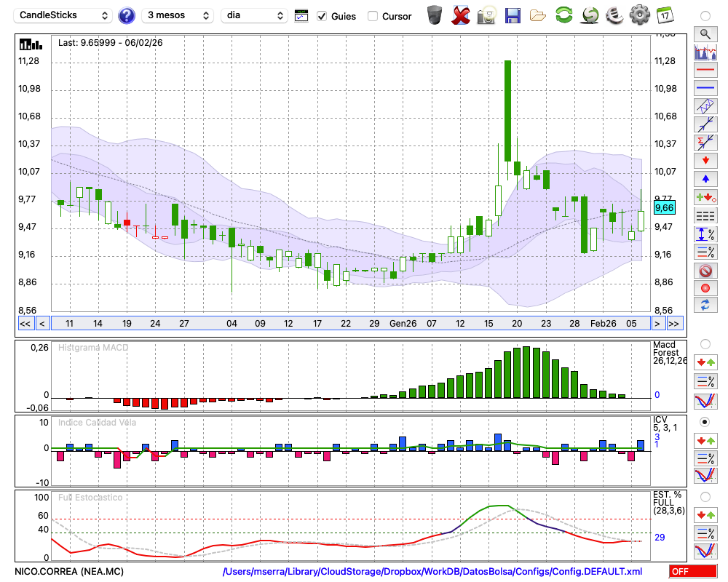Viewport: 728px width, 582px height.
Task: Click the red prohibition sign tool
Action: [705, 270]
